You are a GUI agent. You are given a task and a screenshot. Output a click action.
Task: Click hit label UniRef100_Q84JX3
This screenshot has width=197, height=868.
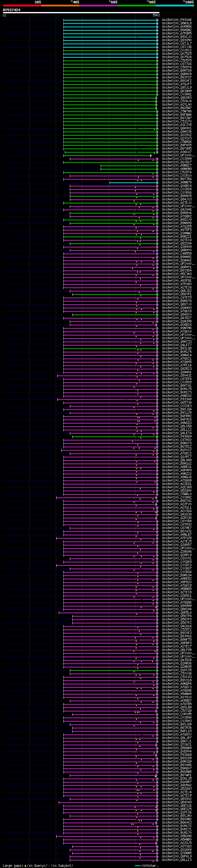pyautogui.click(x=177, y=199)
